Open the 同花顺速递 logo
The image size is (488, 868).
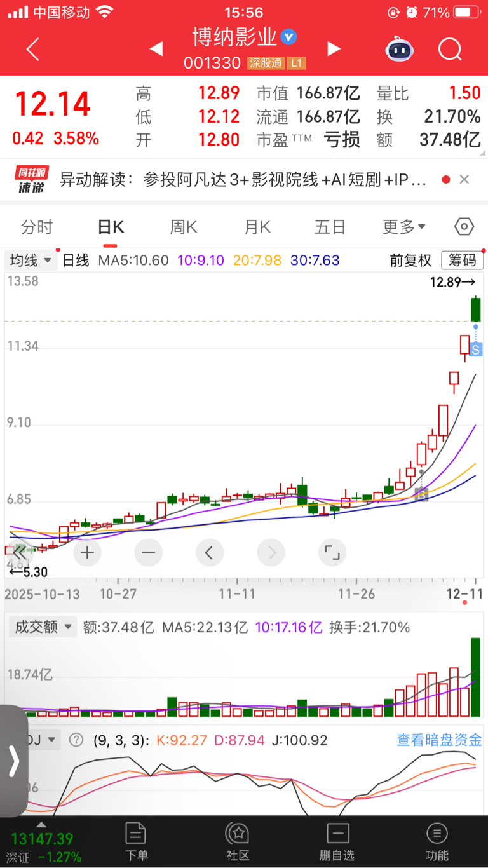coord(32,180)
